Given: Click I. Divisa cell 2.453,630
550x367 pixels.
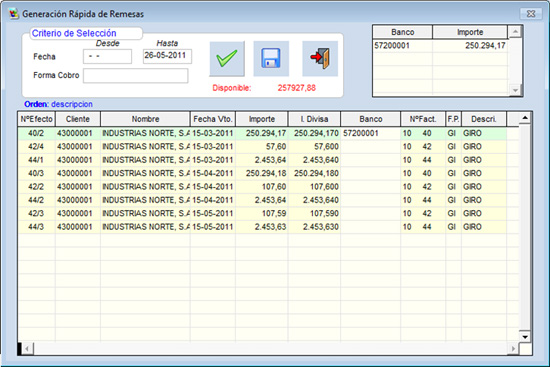Looking at the screenshot, I should click(314, 227).
